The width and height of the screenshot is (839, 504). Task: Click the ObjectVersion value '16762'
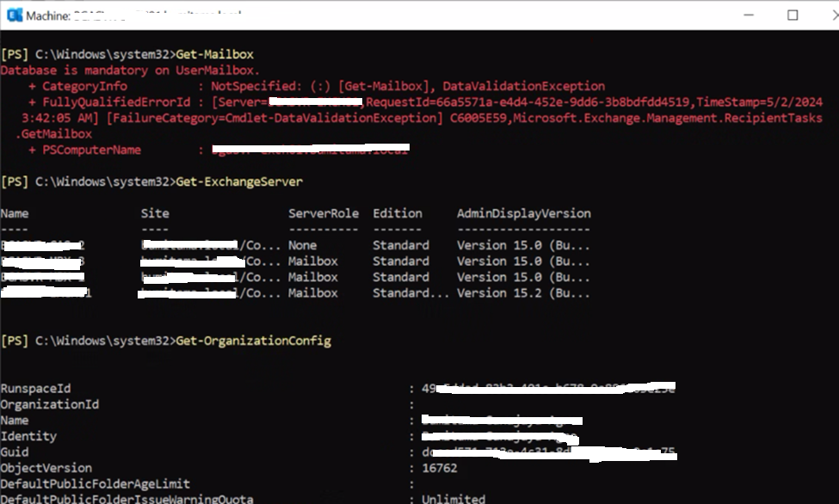tap(440, 468)
